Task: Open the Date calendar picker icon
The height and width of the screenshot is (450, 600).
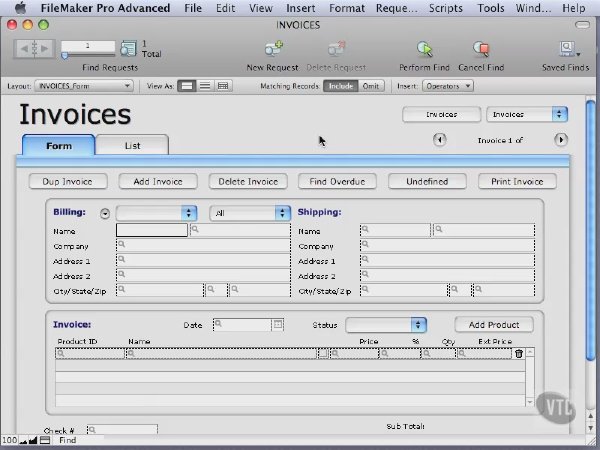Action: 278,325
